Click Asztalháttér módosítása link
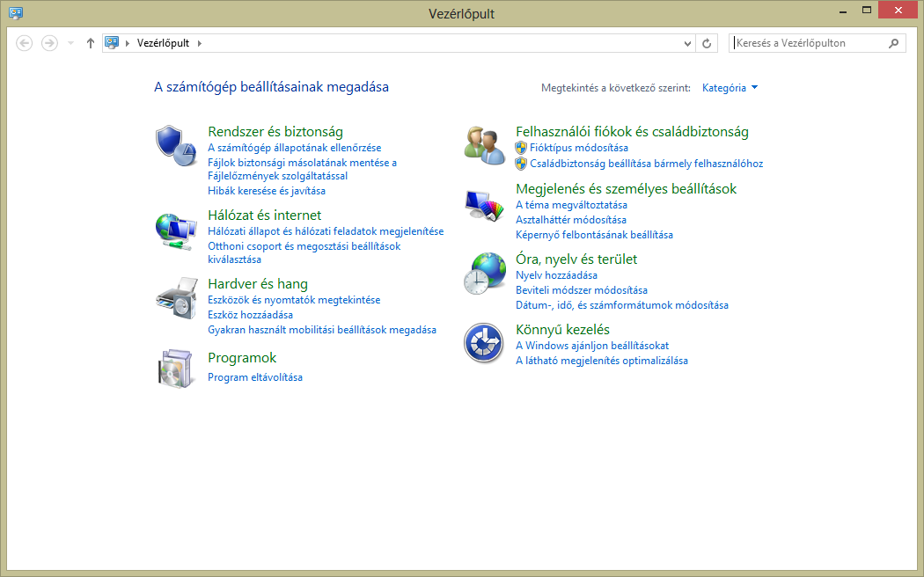 [571, 220]
